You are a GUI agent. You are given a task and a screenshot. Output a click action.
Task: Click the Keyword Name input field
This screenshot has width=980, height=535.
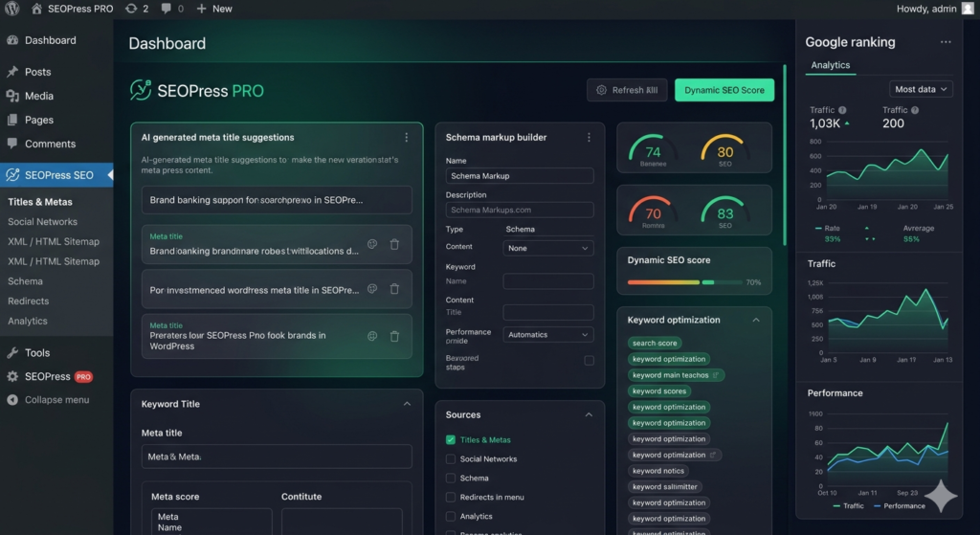548,281
